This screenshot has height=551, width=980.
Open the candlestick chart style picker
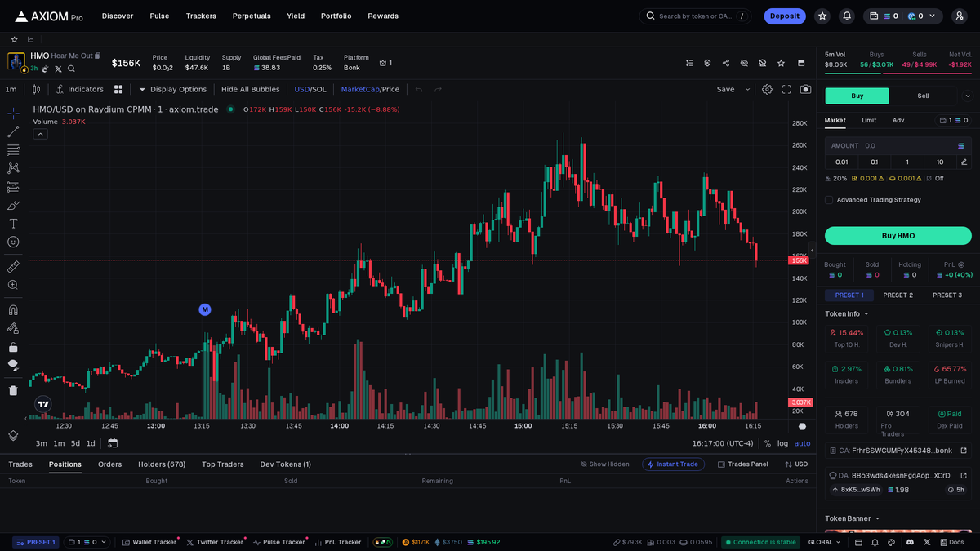click(x=36, y=89)
